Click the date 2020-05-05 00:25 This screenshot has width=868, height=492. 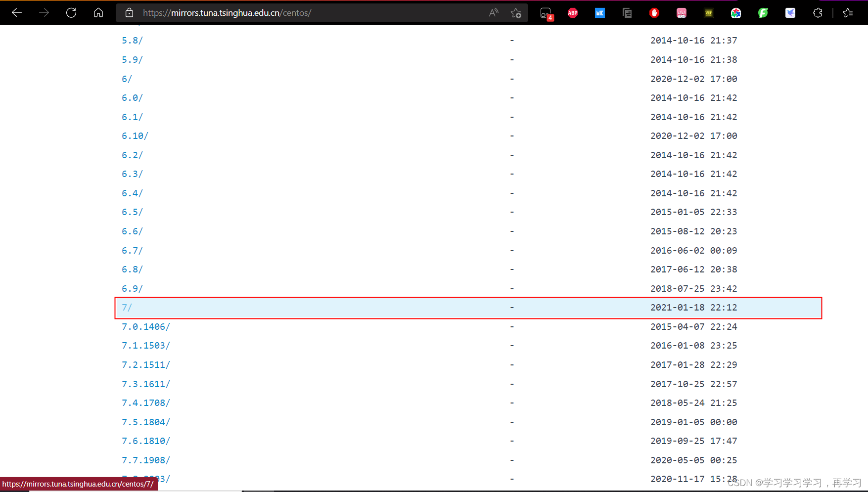pos(693,460)
